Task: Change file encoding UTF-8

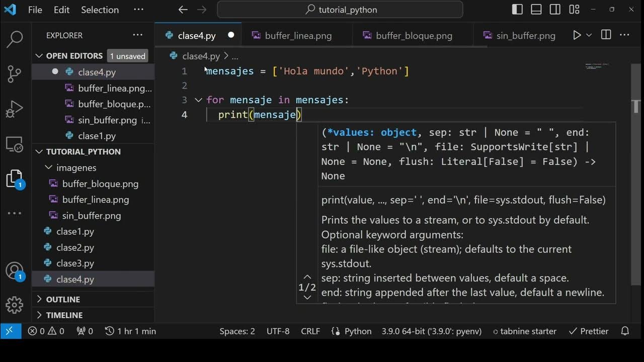Action: pyautogui.click(x=278, y=331)
